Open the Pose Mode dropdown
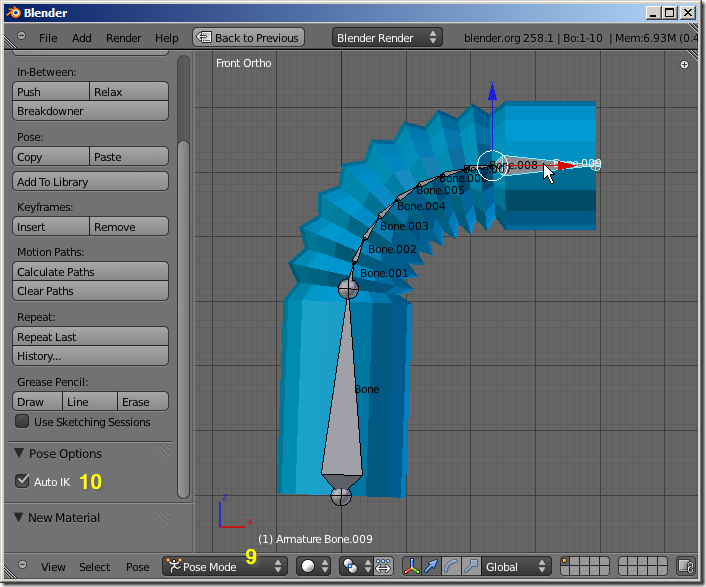Screen dimensions: 706x587 pos(224,567)
